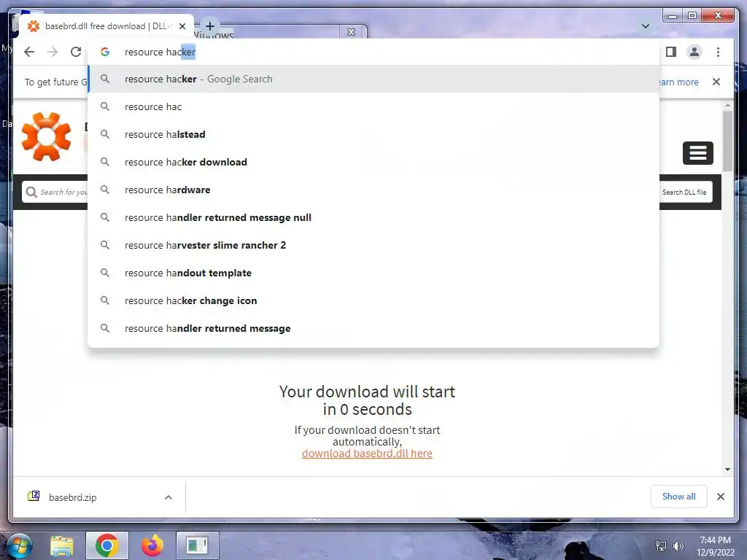
Task: Expand basebrd.zip download options chevron
Action: (x=169, y=497)
